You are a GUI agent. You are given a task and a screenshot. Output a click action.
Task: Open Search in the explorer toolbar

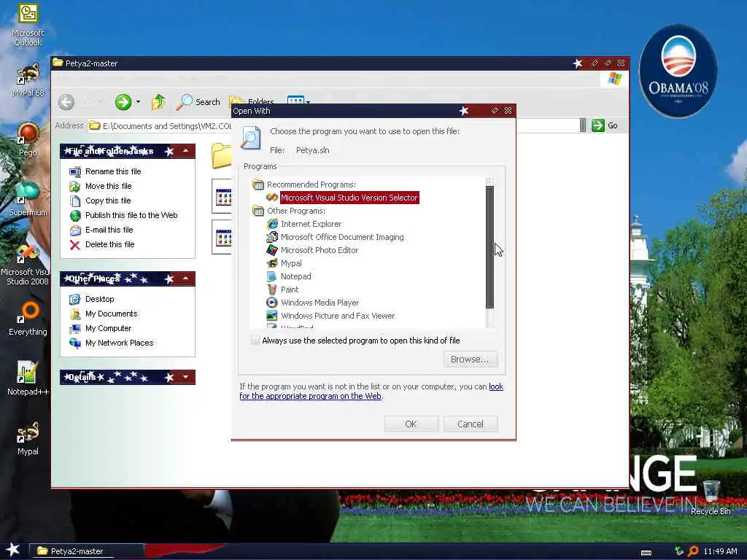pyautogui.click(x=198, y=102)
